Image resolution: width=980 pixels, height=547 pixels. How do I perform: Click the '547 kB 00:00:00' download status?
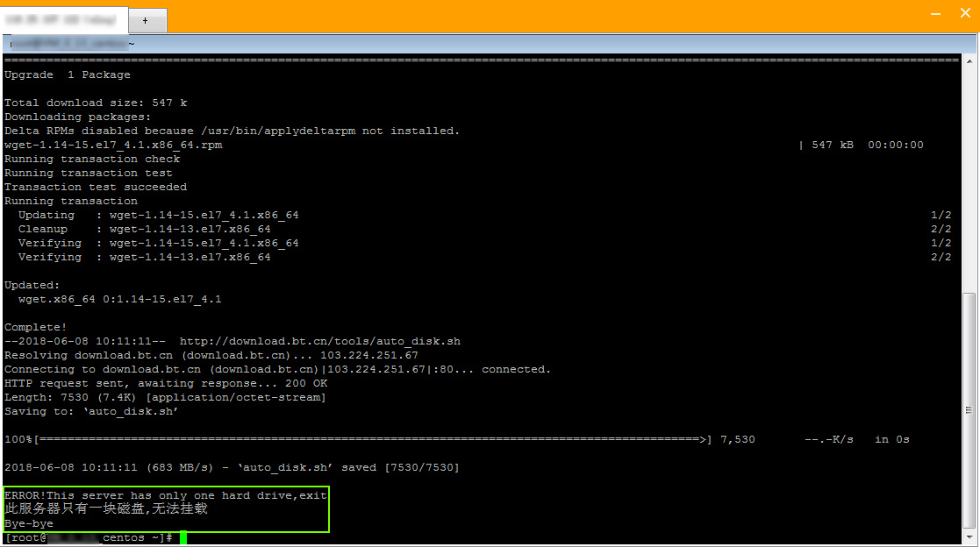tap(867, 145)
